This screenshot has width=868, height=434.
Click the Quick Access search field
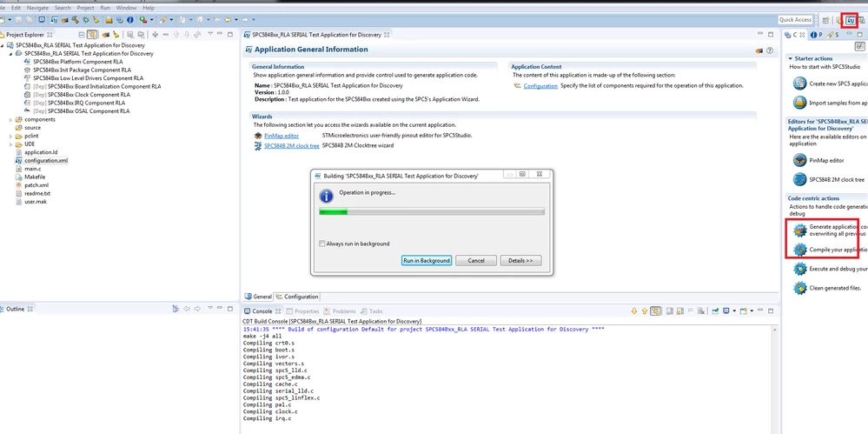point(795,20)
